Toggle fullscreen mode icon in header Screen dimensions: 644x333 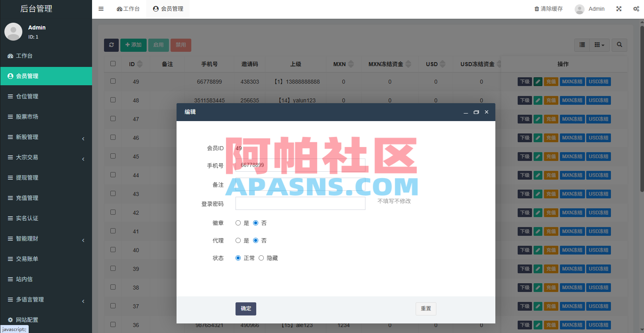click(x=619, y=9)
